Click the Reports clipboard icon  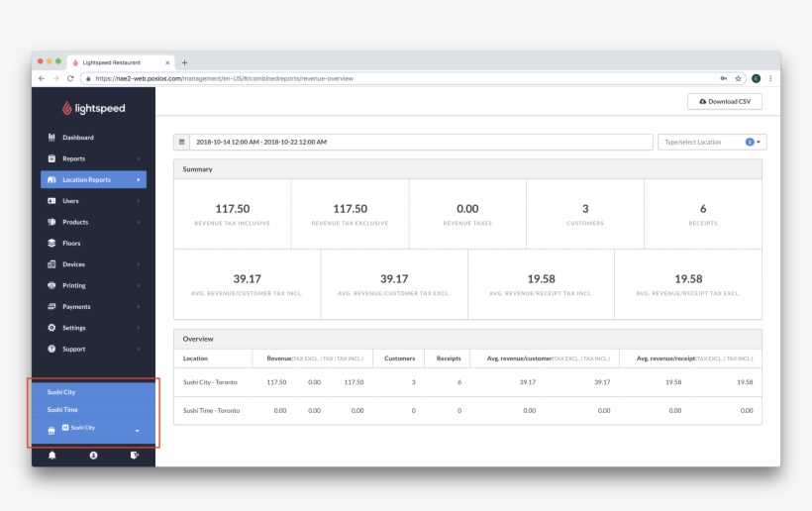click(x=51, y=158)
